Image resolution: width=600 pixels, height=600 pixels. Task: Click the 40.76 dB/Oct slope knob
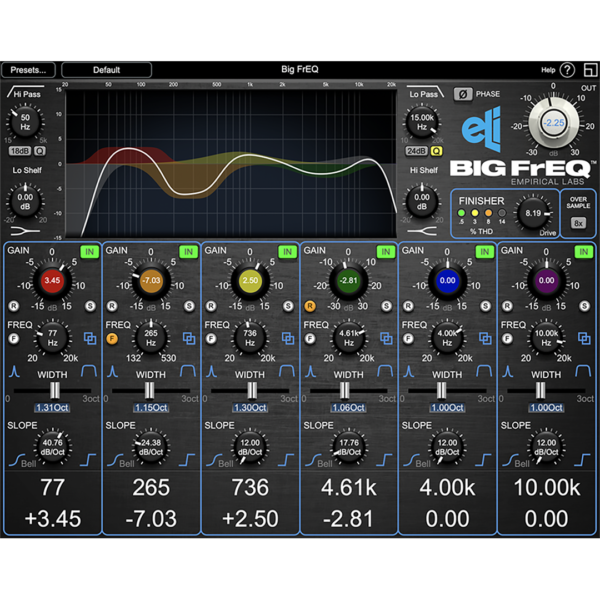point(52,447)
